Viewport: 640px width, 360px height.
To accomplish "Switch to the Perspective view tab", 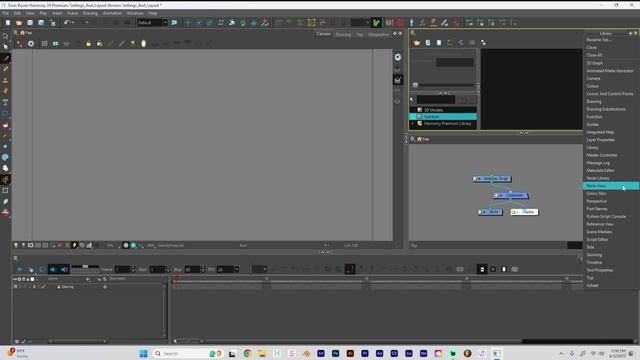I will coord(379,35).
